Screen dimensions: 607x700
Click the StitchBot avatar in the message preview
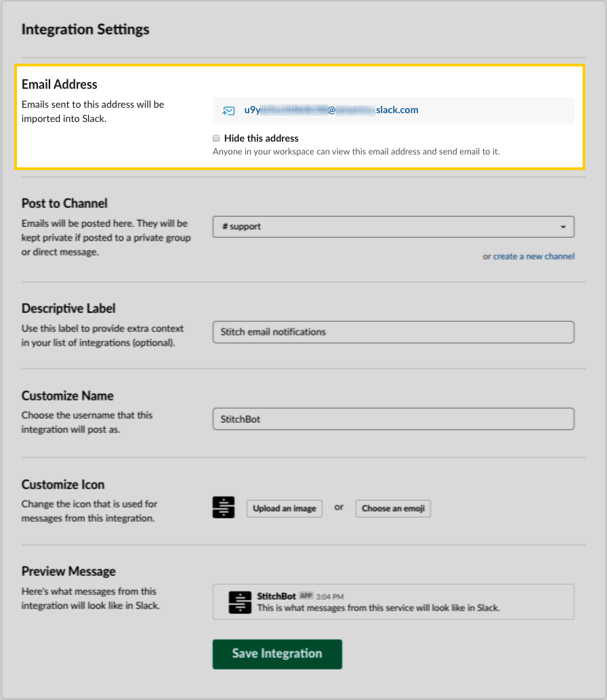coord(240,601)
